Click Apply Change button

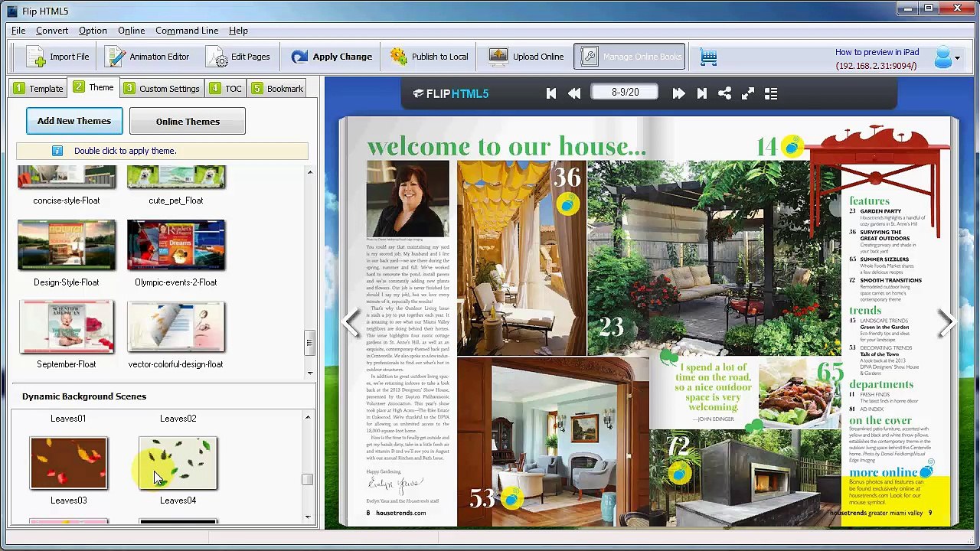point(332,57)
